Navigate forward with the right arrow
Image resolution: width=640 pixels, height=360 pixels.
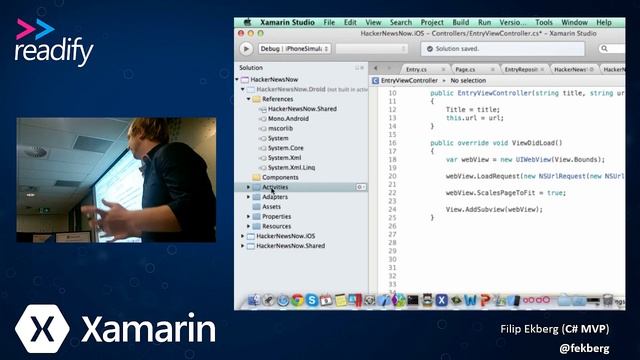pyautogui.click(x=389, y=69)
